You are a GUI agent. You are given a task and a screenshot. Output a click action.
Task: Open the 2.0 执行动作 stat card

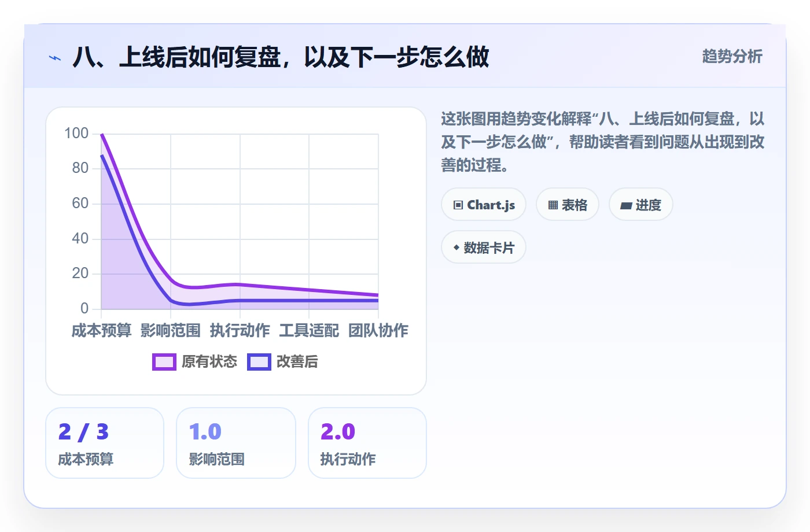[x=367, y=443]
